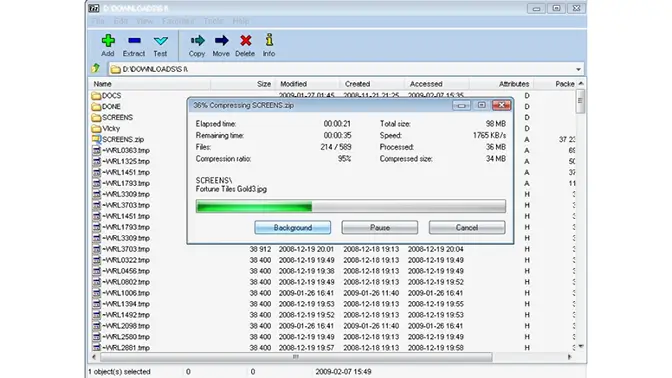
Task: Click the ~WRL2580.tmp file icon
Action: [96, 337]
